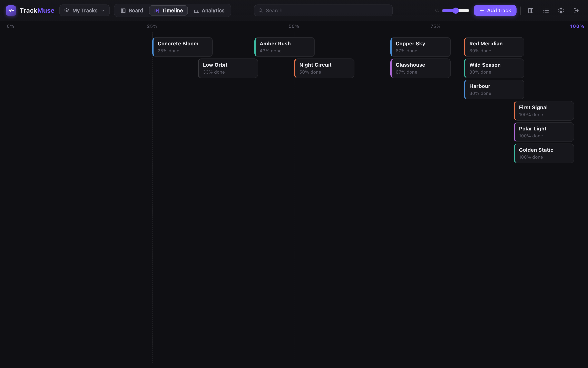Open the Analytics tab
Image resolution: width=588 pixels, height=368 pixels.
pyautogui.click(x=209, y=10)
